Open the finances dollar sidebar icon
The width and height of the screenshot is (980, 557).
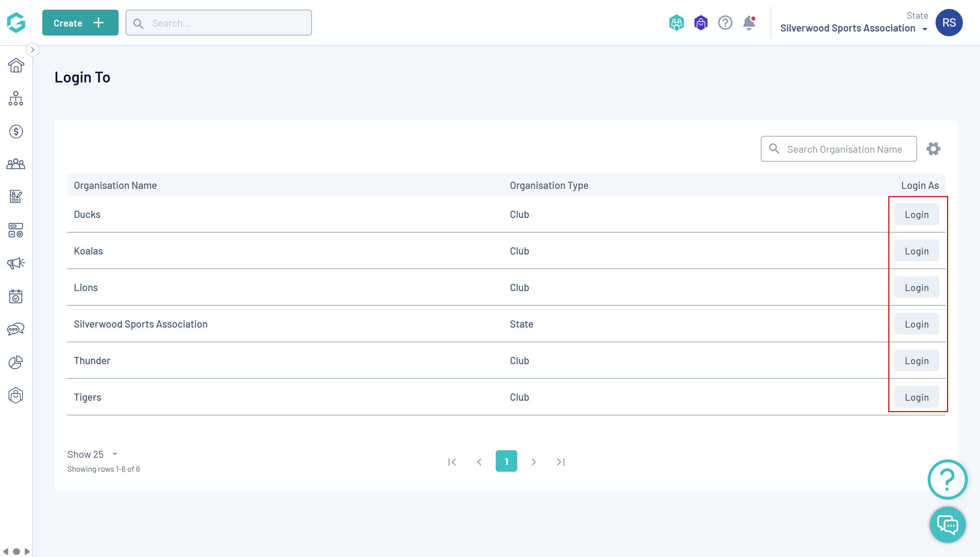16,132
